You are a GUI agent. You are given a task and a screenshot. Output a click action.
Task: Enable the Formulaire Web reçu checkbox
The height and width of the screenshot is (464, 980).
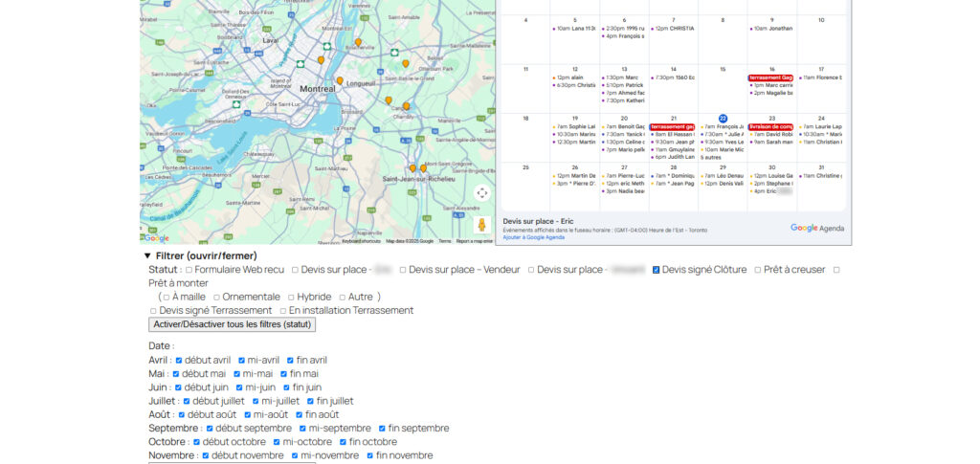tap(189, 271)
